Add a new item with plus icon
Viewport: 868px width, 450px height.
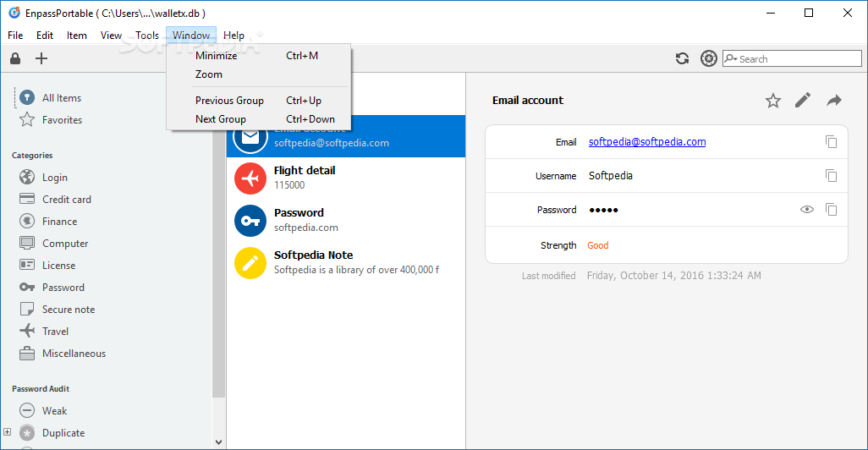point(41,58)
